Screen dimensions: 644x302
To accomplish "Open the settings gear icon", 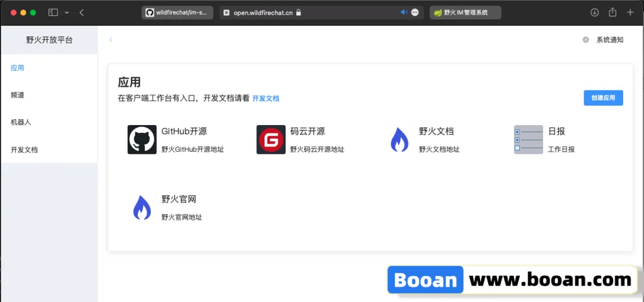I will pos(586,40).
